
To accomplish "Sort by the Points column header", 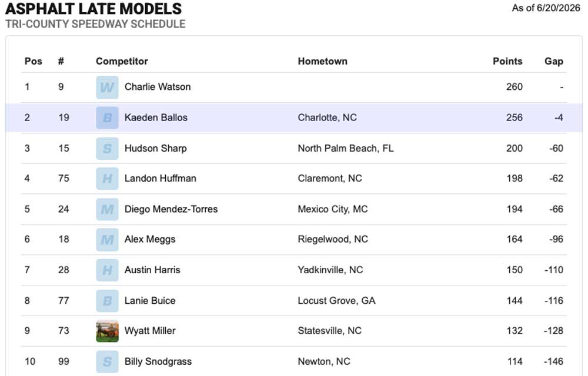I will point(507,61).
